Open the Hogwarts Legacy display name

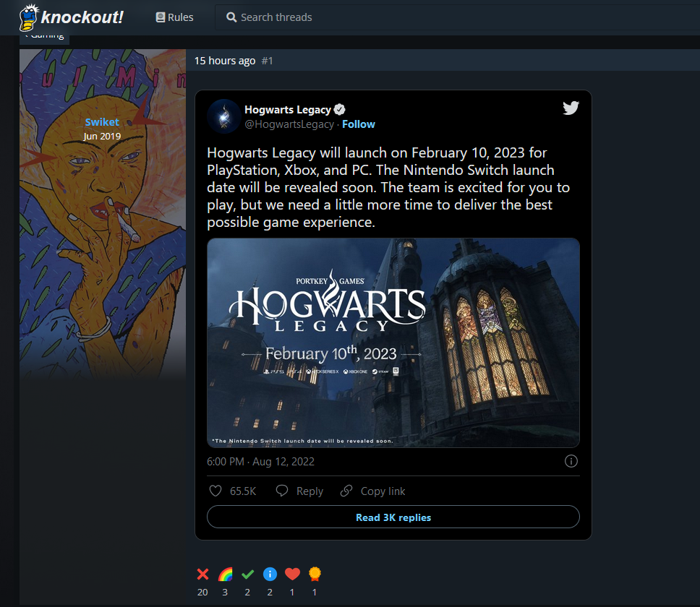coord(288,110)
